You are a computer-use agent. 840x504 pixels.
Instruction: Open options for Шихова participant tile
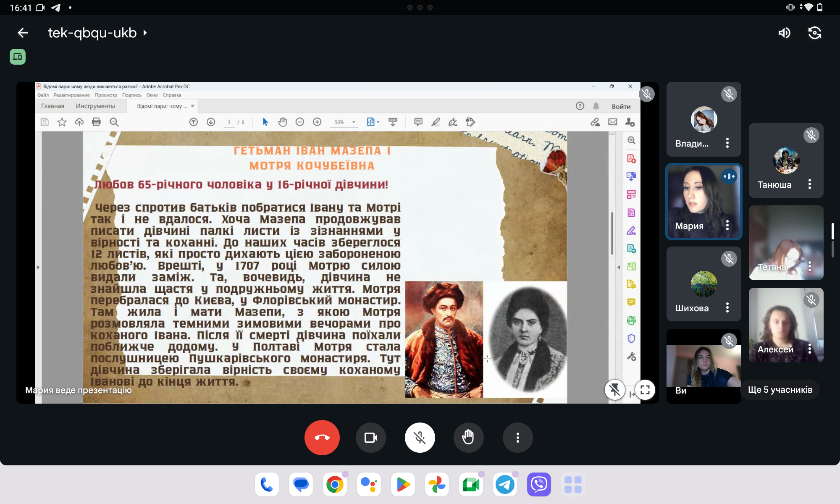pos(727,308)
